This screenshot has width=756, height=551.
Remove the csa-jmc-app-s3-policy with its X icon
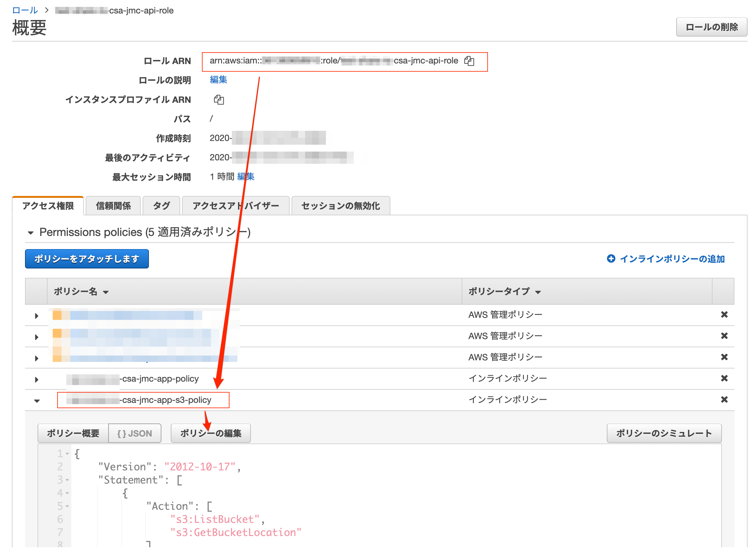pos(725,399)
